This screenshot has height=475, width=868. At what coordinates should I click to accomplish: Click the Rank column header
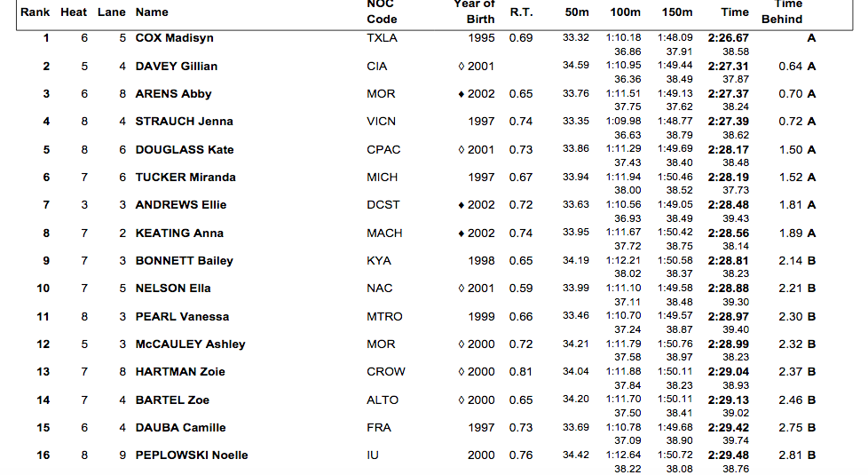(x=36, y=12)
